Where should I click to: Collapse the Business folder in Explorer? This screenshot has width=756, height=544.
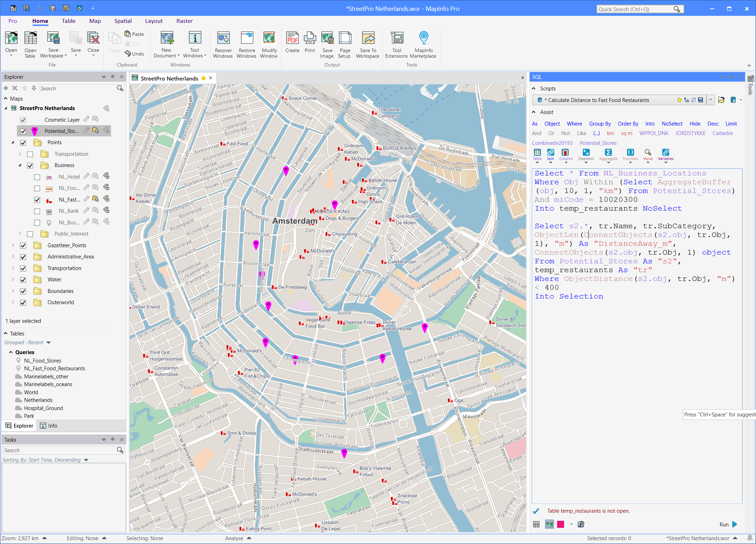tap(20, 165)
